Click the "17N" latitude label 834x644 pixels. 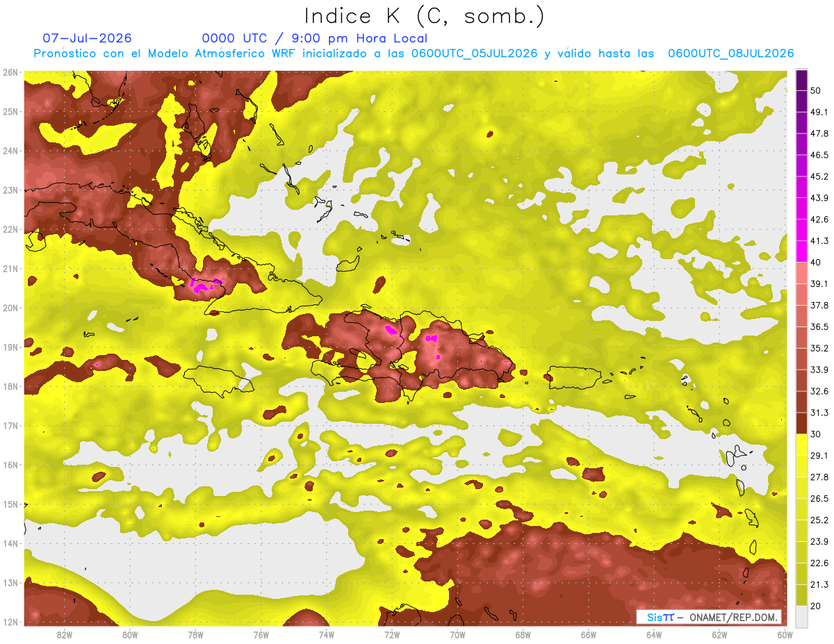[10, 425]
